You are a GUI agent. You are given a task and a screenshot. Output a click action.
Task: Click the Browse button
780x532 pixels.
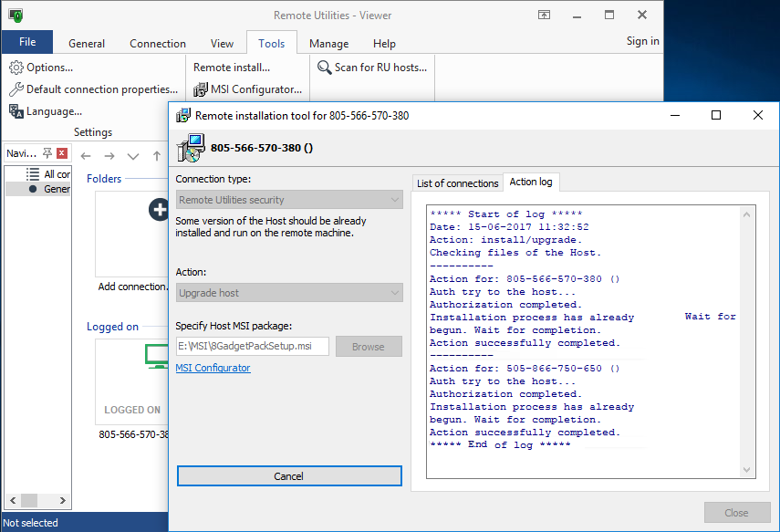(x=369, y=347)
